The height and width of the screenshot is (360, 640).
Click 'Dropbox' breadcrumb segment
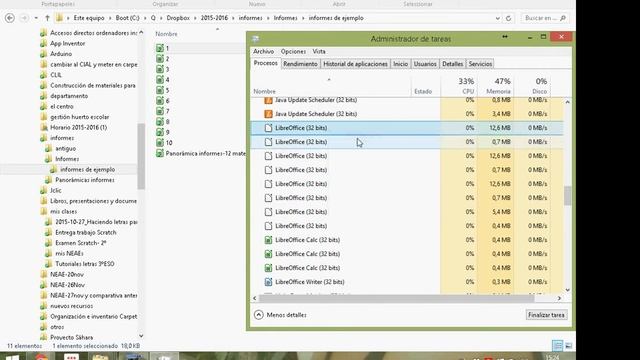[x=178, y=18]
